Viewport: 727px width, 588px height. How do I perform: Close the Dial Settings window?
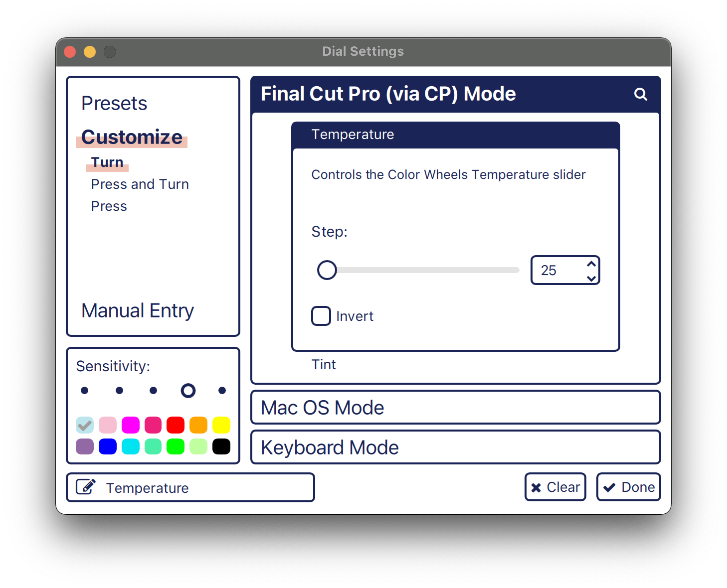[x=70, y=52]
